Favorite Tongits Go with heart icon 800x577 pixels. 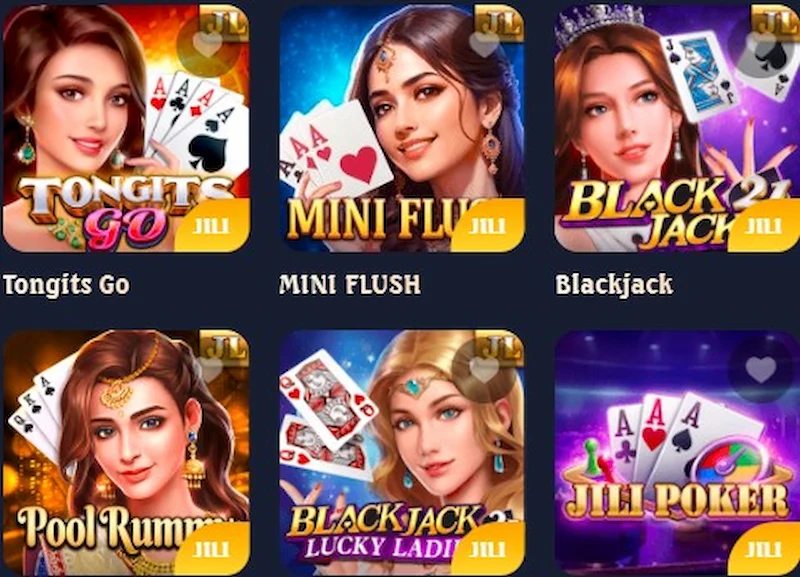point(208,45)
